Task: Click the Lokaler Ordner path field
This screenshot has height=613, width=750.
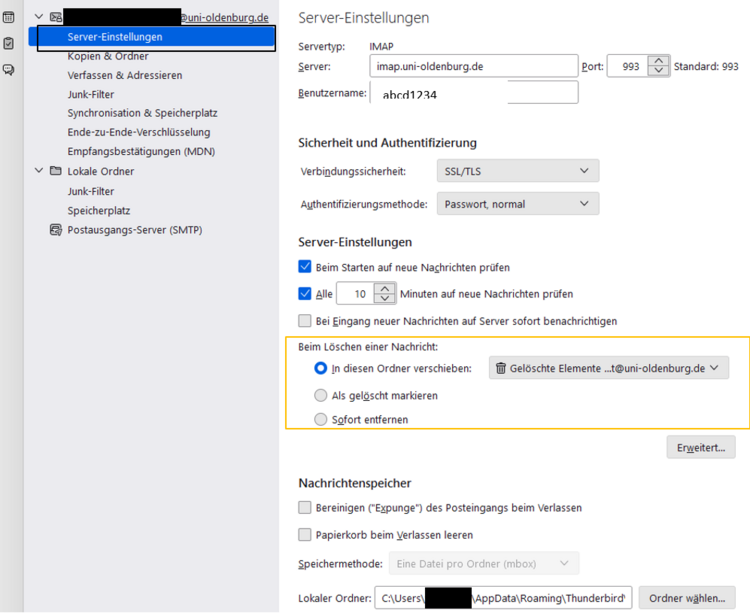Action: pyautogui.click(x=503, y=598)
